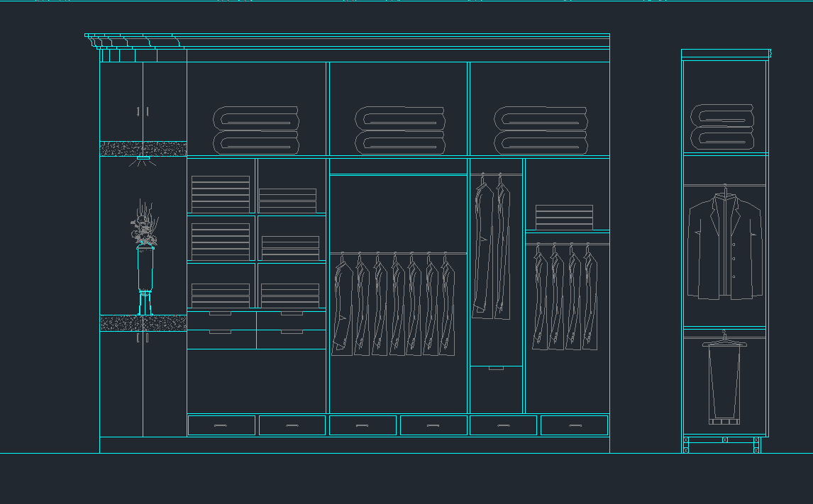Screen dimensions: 813x504
Task: Select the hanging trousers in side cabinet
Action: point(724,383)
